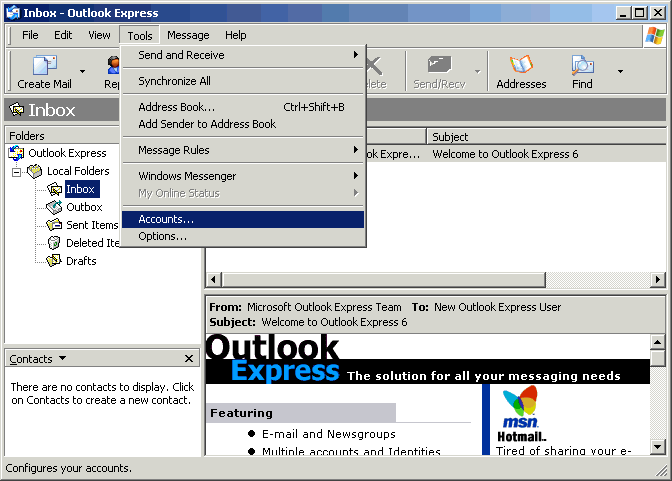Screen dimensions: 672x481
Task: Click the partially hidden Reply toolbar icon
Action: click(114, 65)
